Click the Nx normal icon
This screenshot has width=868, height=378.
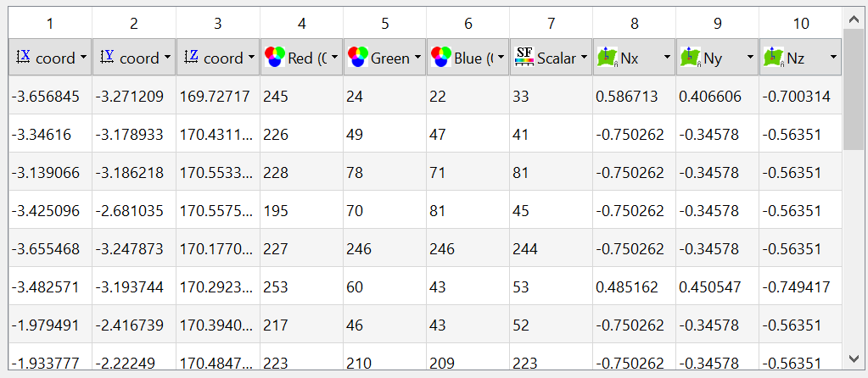(x=607, y=58)
